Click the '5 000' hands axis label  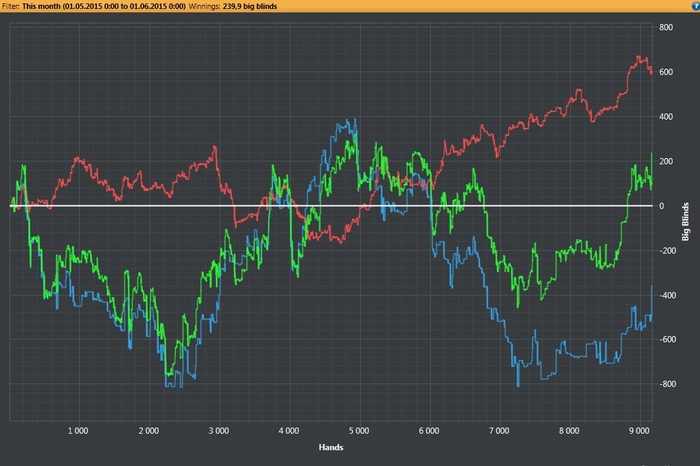(x=359, y=431)
